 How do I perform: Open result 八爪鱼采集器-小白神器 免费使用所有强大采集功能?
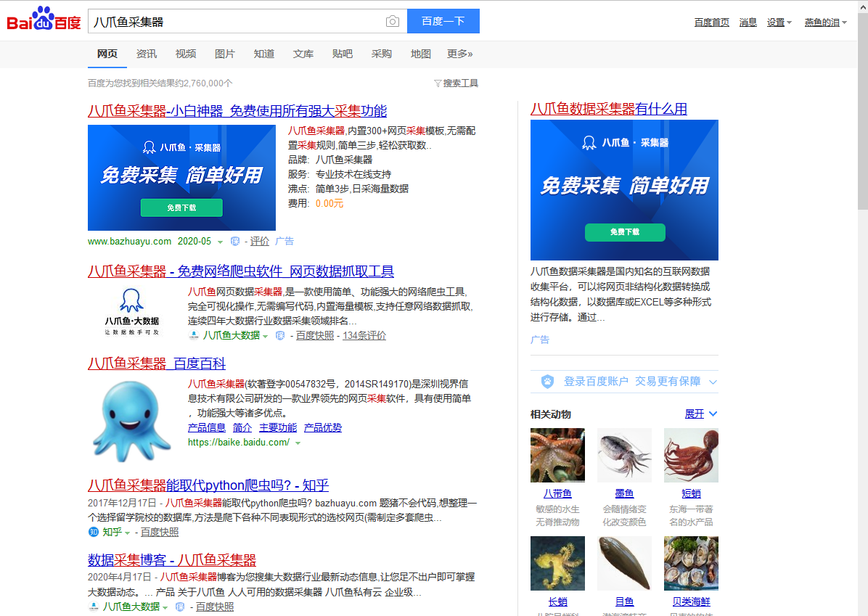pos(237,111)
